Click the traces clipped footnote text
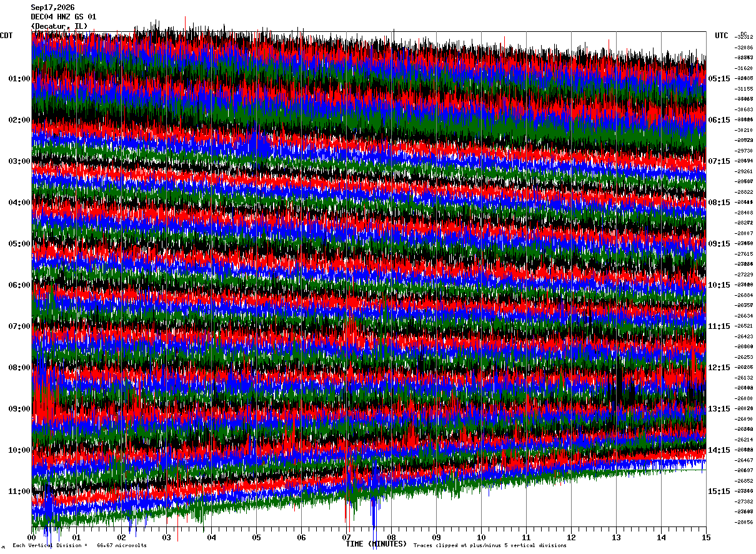 point(490,546)
